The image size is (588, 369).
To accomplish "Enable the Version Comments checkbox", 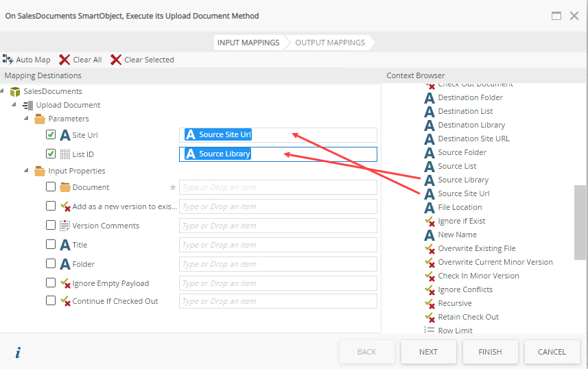I will (x=51, y=226).
